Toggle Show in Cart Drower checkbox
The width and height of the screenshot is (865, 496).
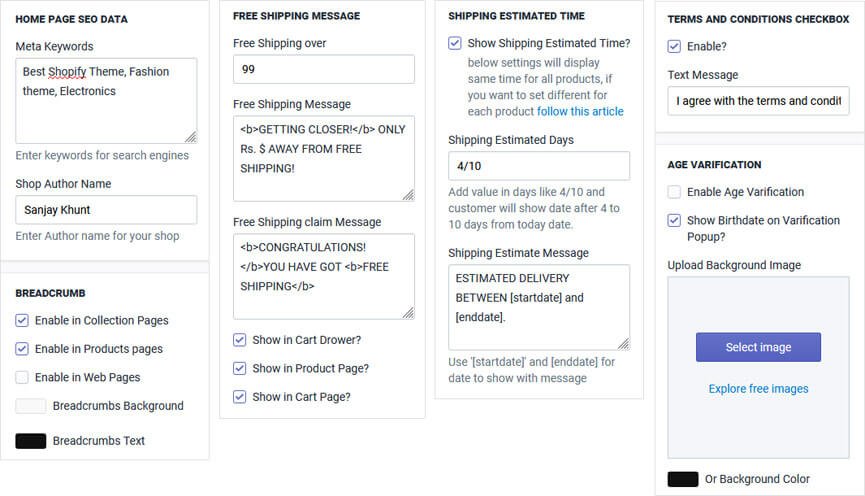point(240,340)
